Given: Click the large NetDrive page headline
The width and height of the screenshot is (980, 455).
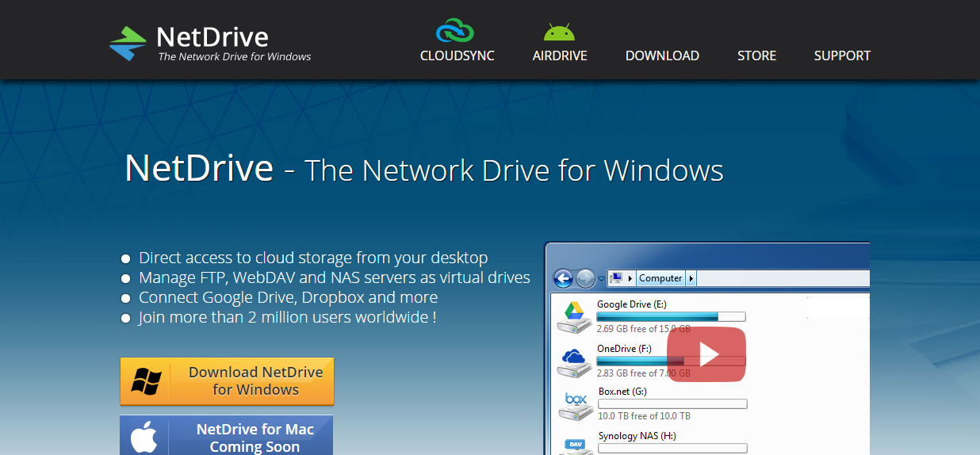Looking at the screenshot, I should click(424, 169).
